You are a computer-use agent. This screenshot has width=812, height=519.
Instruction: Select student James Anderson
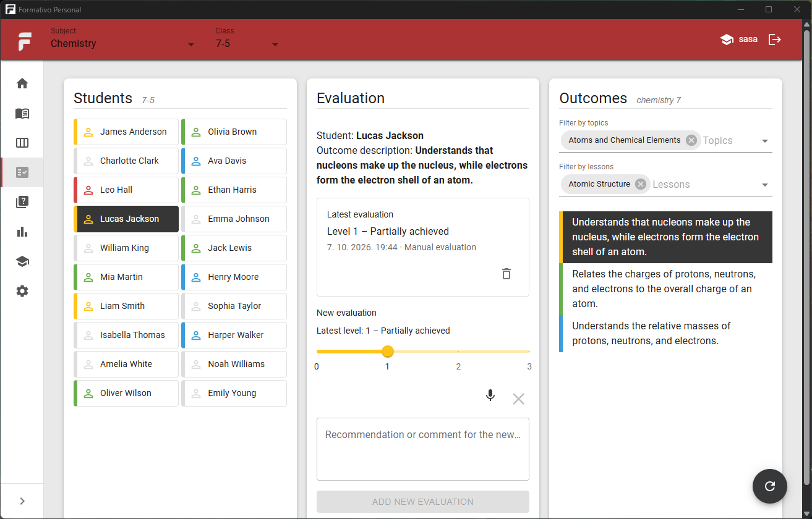pos(126,132)
